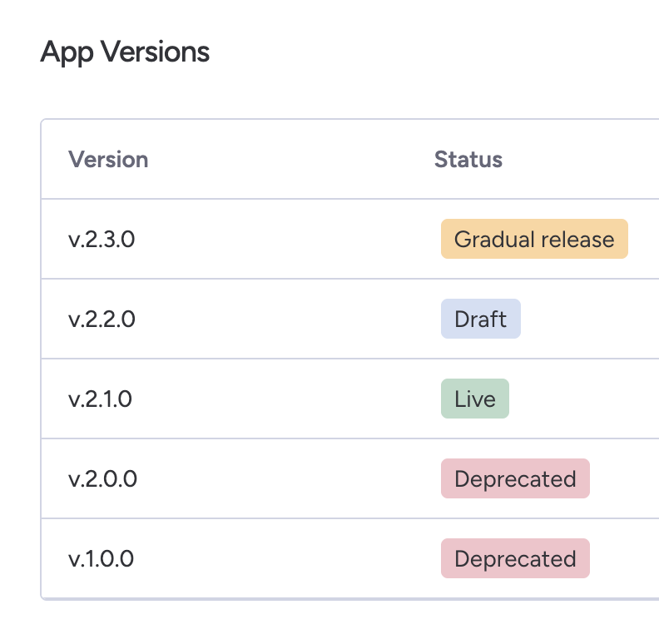Open the Deprecated badge for v.2.0.0
Image resolution: width=659 pixels, height=644 pixels.
(515, 478)
